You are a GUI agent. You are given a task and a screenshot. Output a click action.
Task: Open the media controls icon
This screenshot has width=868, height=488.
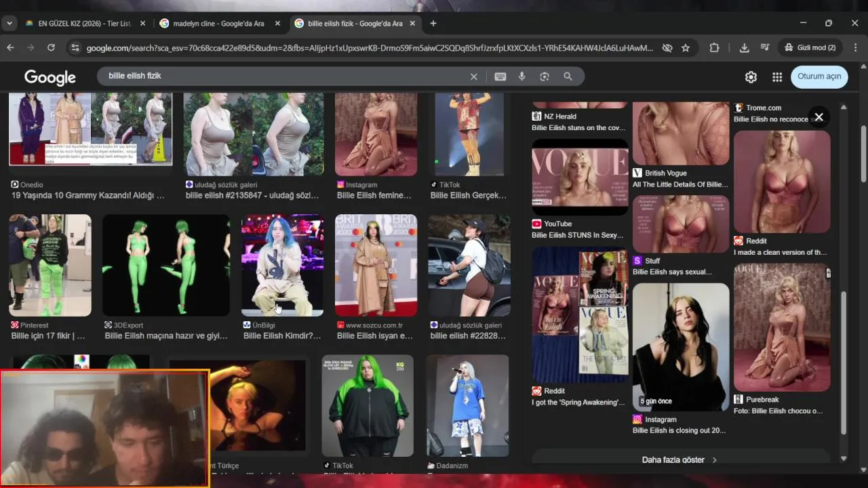(x=765, y=47)
